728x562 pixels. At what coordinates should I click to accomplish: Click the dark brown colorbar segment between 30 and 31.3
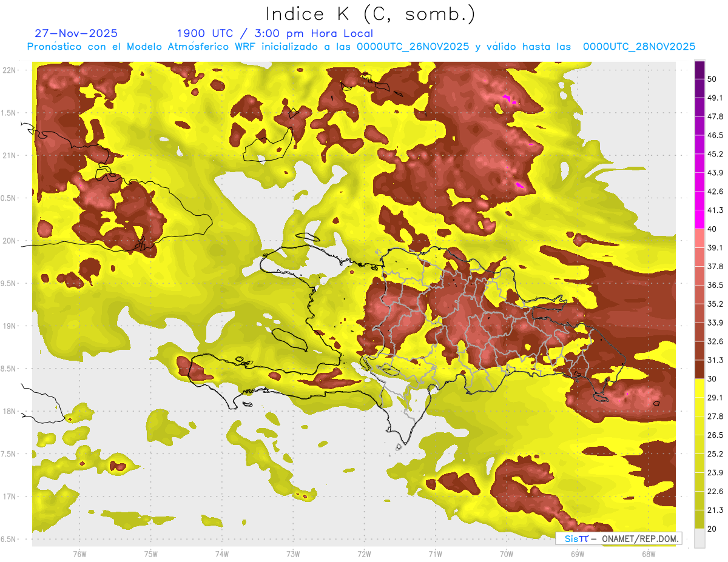pyautogui.click(x=699, y=370)
